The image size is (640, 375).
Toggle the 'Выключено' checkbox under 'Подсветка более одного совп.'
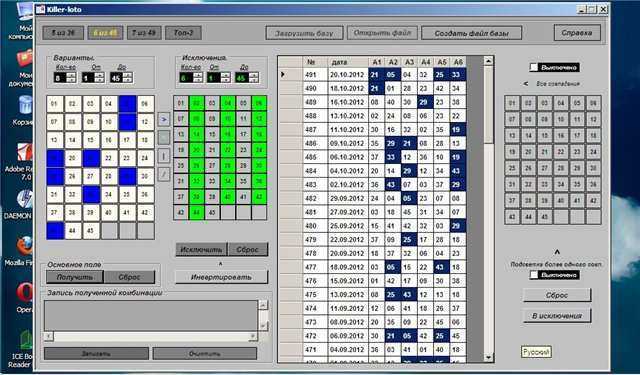(x=534, y=275)
